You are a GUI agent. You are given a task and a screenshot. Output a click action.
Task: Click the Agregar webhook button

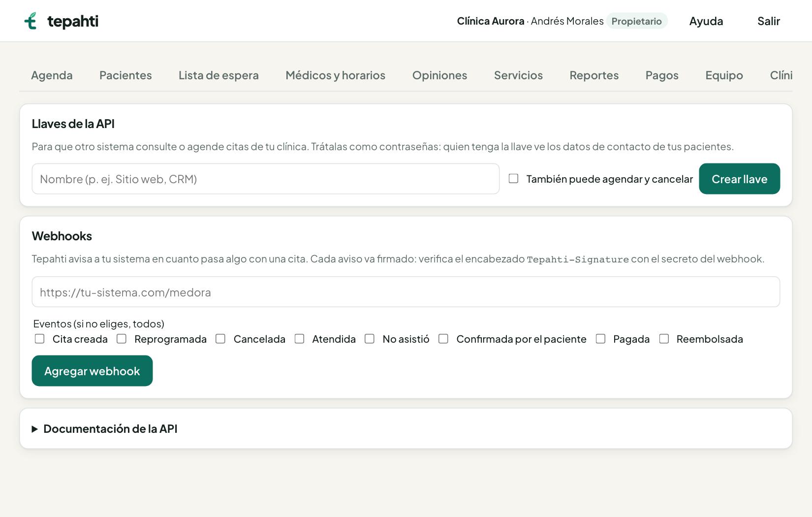pyautogui.click(x=92, y=371)
